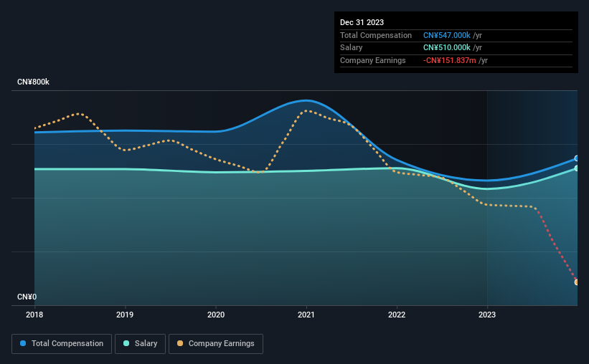Click the teal Salary legend dot
This screenshot has height=364, width=589.
tap(126, 343)
